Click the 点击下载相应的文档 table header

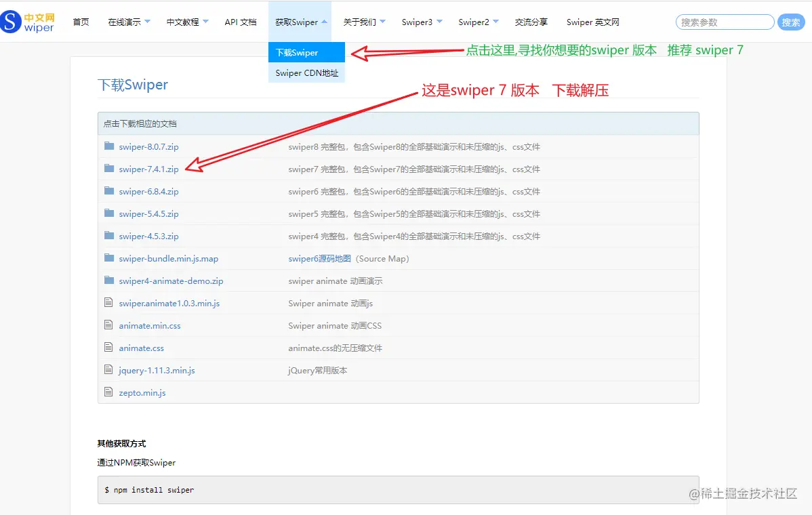click(x=399, y=124)
